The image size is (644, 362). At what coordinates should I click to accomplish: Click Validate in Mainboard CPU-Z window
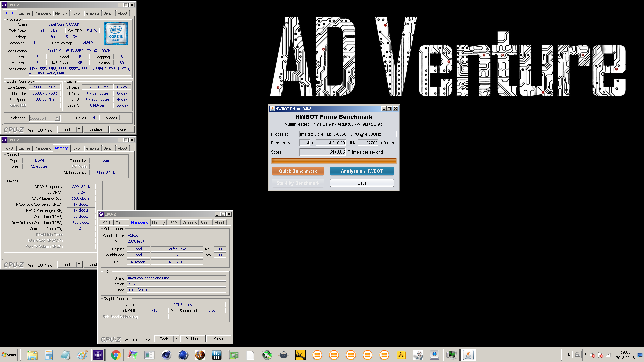pyautogui.click(x=193, y=339)
